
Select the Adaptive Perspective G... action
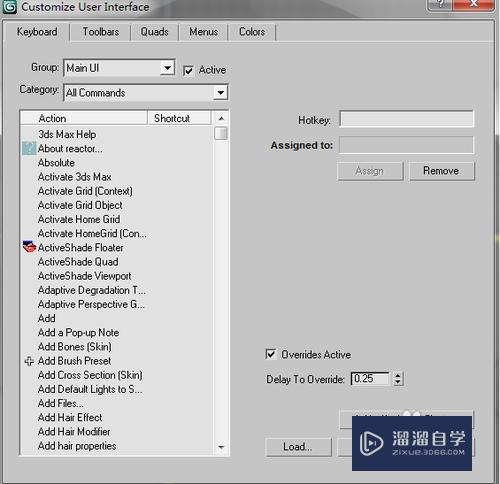91,304
